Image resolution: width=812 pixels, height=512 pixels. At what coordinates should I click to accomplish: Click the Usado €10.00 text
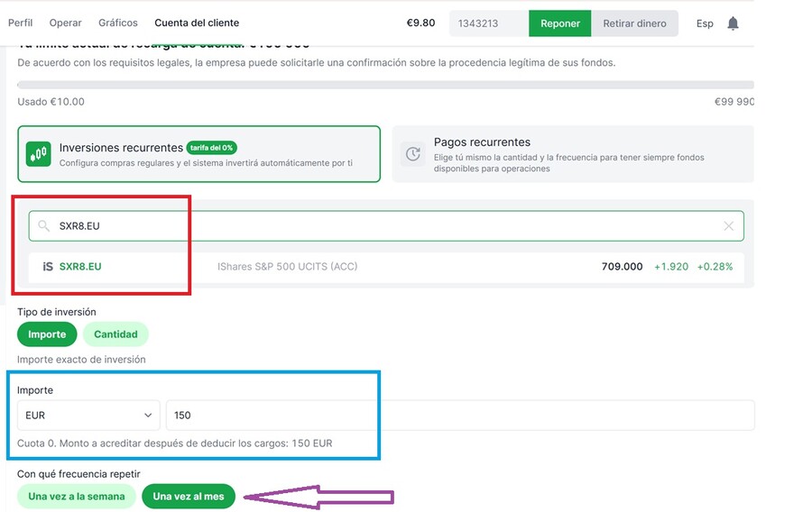(x=51, y=101)
